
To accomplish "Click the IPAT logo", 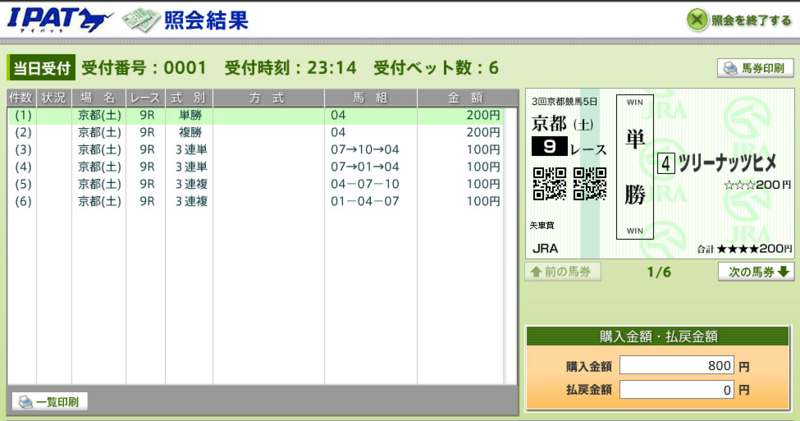I will (x=60, y=20).
